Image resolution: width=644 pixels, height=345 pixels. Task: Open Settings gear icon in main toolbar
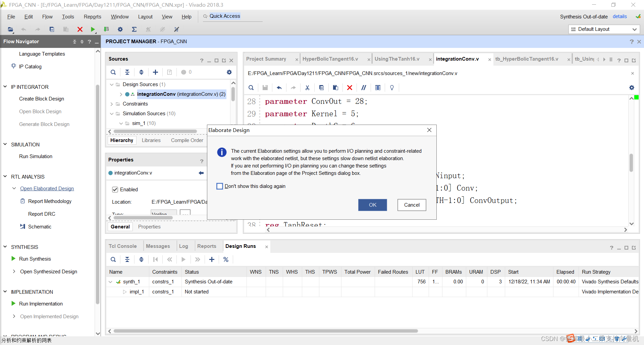pyautogui.click(x=120, y=29)
